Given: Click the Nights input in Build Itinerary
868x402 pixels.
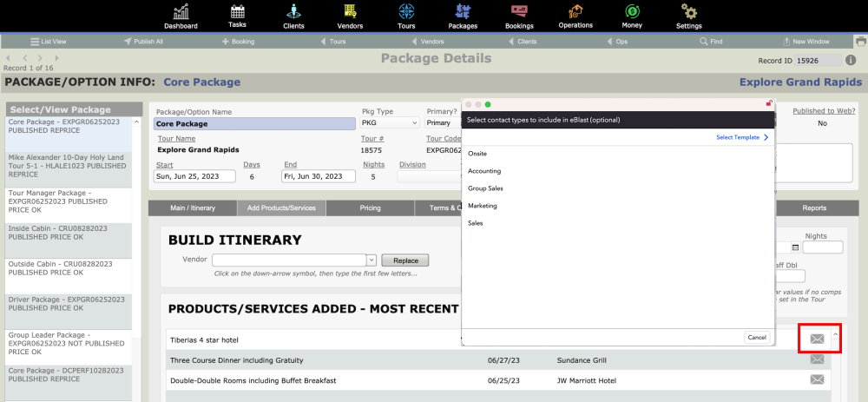Looking at the screenshot, I should coord(823,247).
